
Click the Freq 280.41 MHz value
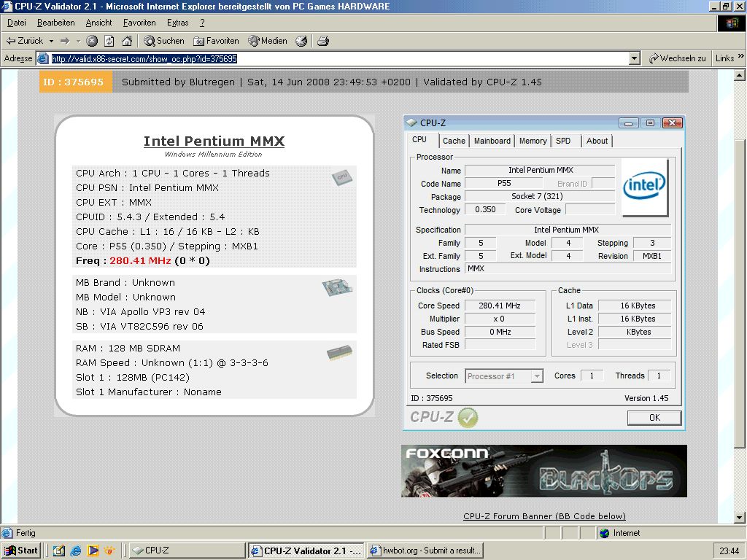point(140,260)
